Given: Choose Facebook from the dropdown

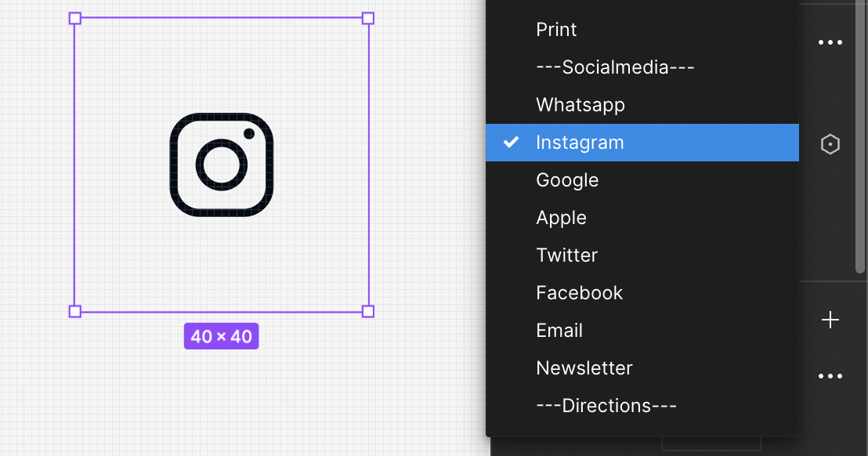Looking at the screenshot, I should pos(642,293).
